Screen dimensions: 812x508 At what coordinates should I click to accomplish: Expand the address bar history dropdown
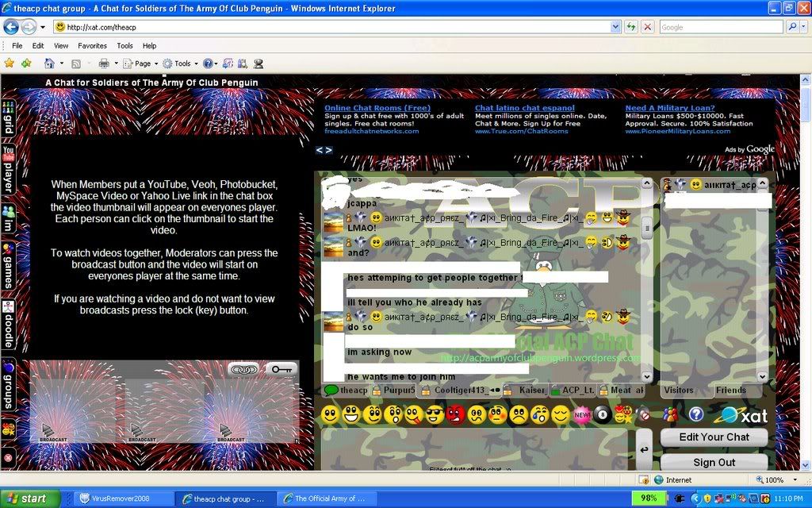[615, 27]
